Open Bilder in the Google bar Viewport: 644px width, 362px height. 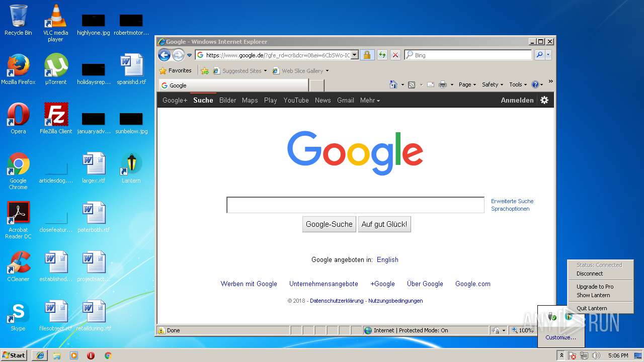(227, 100)
